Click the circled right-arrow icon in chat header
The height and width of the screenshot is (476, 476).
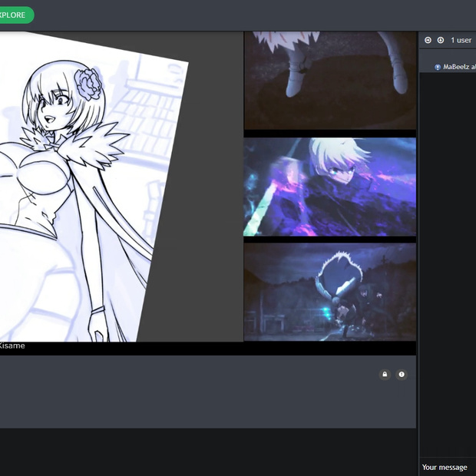coord(428,40)
